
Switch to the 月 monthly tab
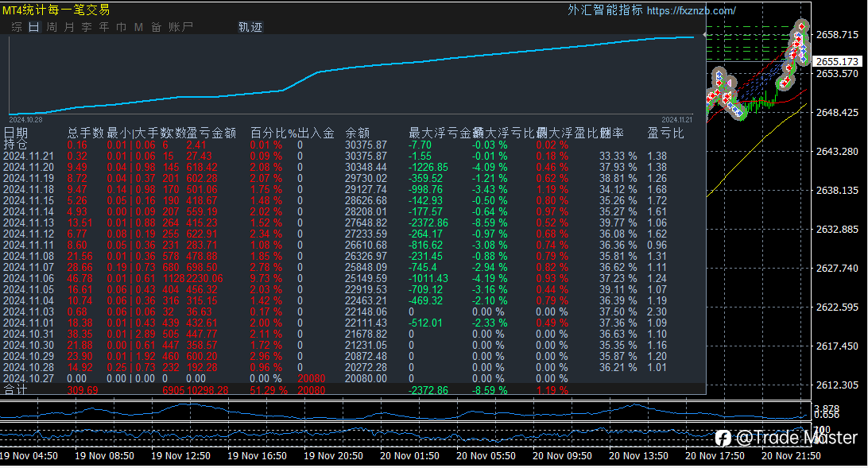tap(69, 27)
